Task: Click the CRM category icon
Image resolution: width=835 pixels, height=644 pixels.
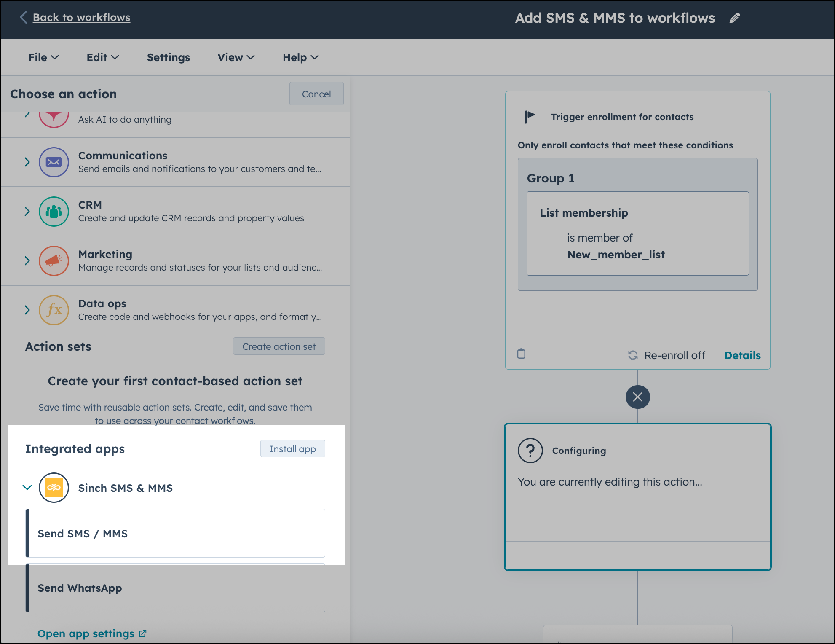Action: pyautogui.click(x=54, y=211)
